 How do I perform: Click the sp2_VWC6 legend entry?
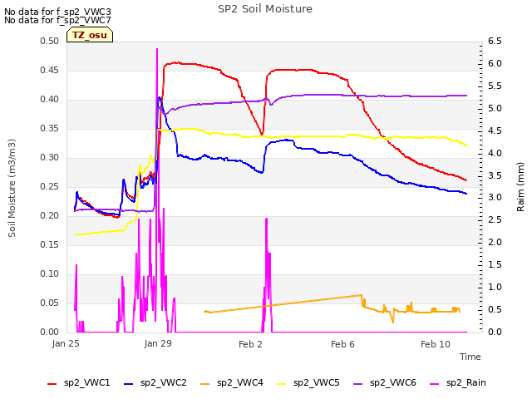pos(384,383)
